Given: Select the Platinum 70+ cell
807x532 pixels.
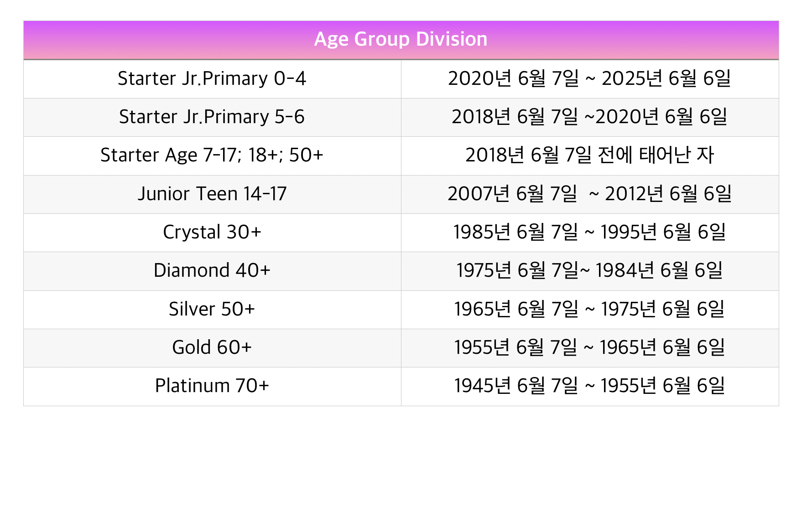Looking at the screenshot, I should coord(212,386).
